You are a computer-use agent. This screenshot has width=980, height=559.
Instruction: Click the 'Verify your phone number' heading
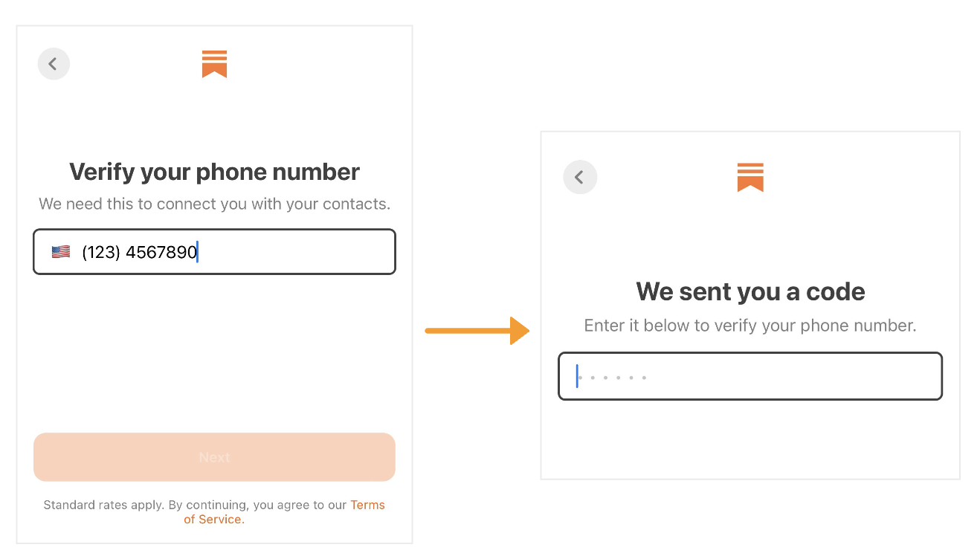coord(214,172)
